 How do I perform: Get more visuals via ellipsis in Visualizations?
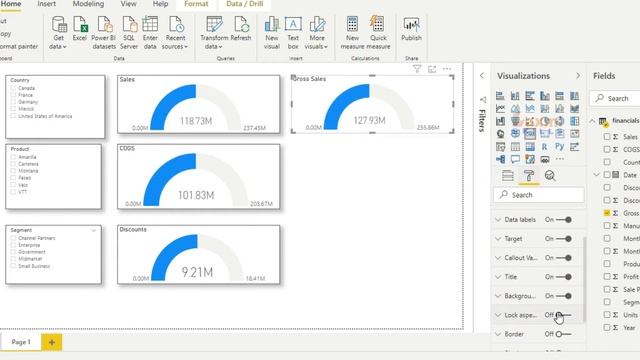coord(560,159)
